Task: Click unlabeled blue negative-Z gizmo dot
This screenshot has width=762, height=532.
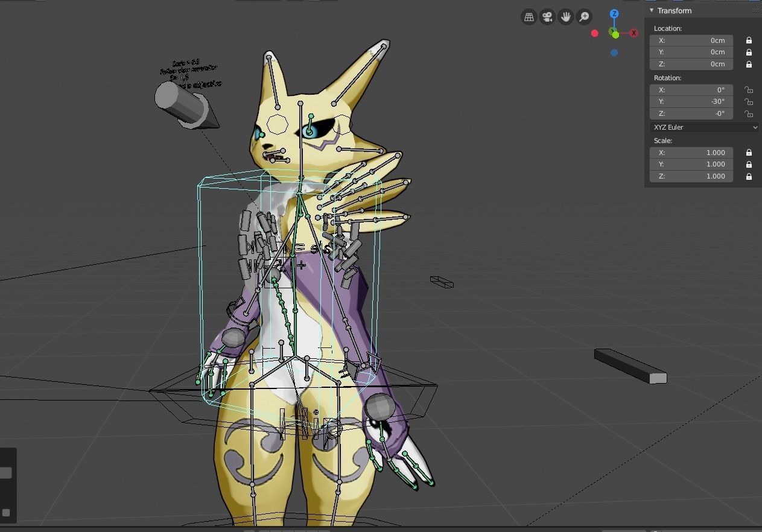Action: click(x=614, y=52)
